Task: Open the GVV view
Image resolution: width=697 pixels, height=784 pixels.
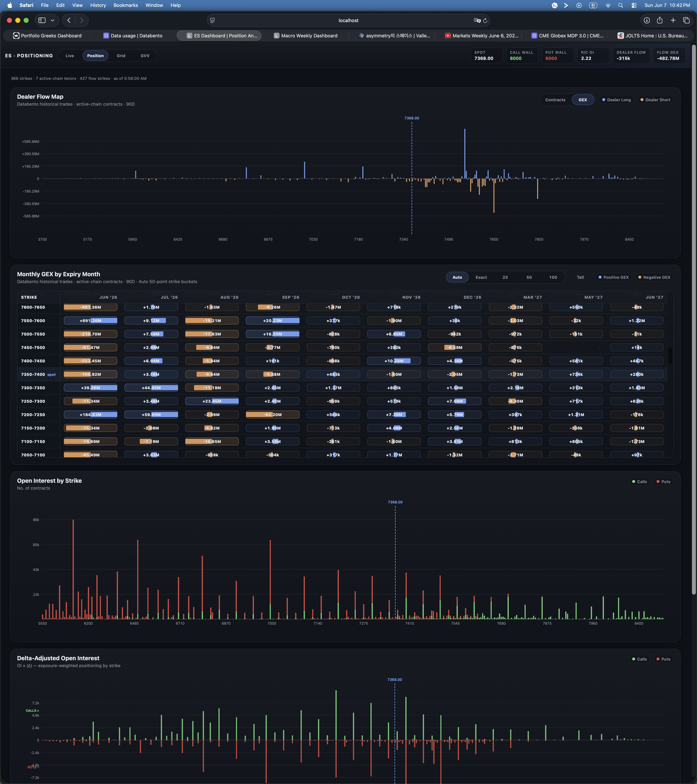Action: pyautogui.click(x=145, y=56)
